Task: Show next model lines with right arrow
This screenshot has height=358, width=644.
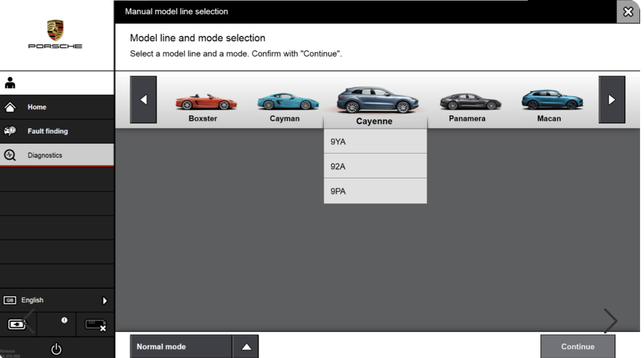Action: [612, 99]
